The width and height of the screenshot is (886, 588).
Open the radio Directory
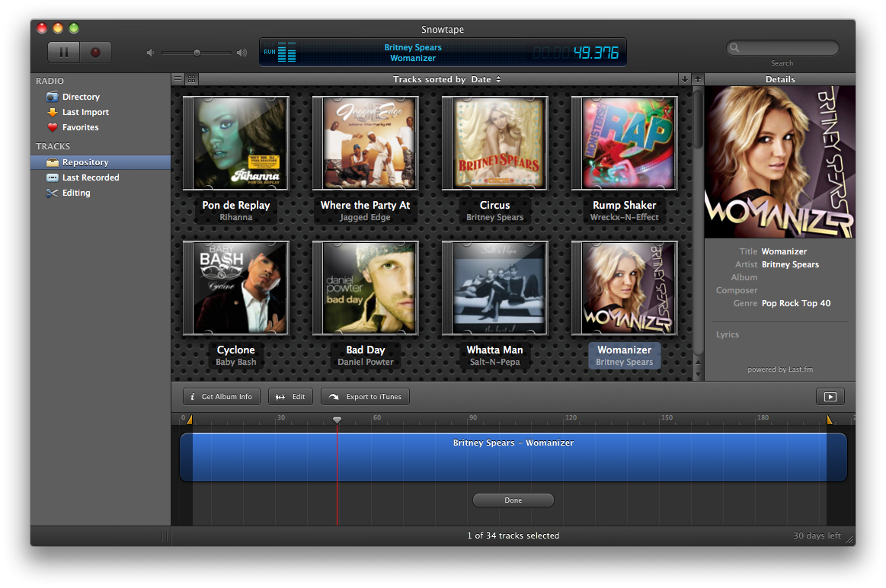click(x=81, y=97)
